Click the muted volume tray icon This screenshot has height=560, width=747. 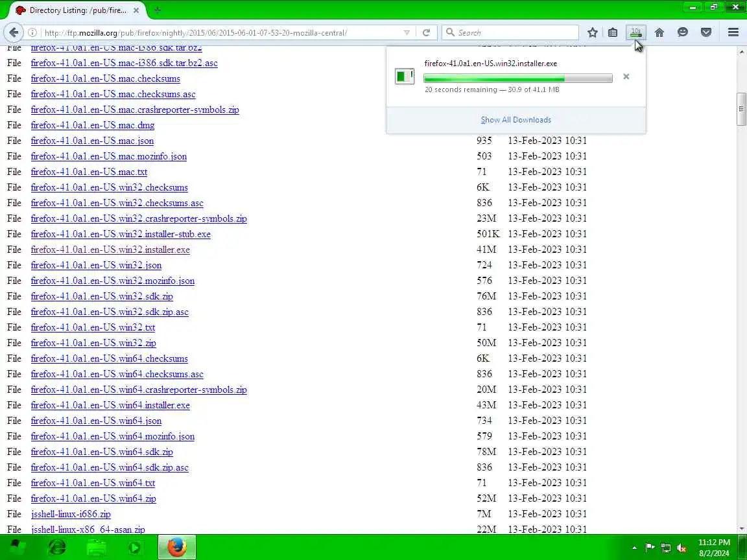pos(682,548)
